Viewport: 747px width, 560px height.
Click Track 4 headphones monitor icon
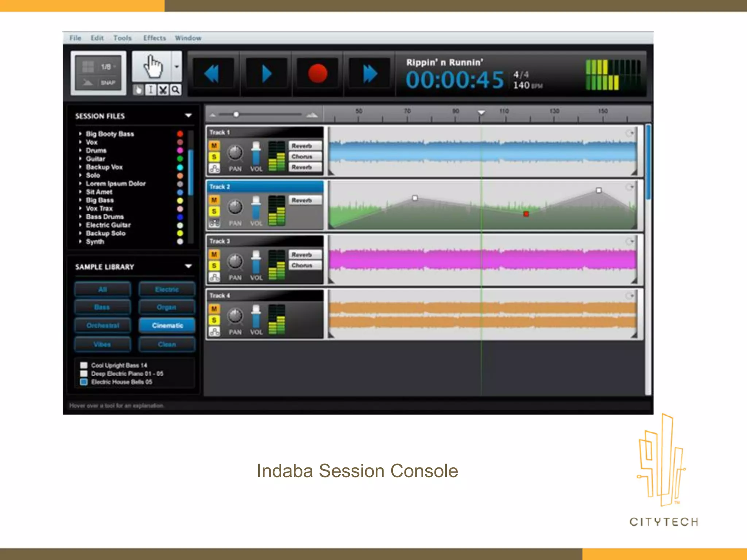click(x=214, y=332)
